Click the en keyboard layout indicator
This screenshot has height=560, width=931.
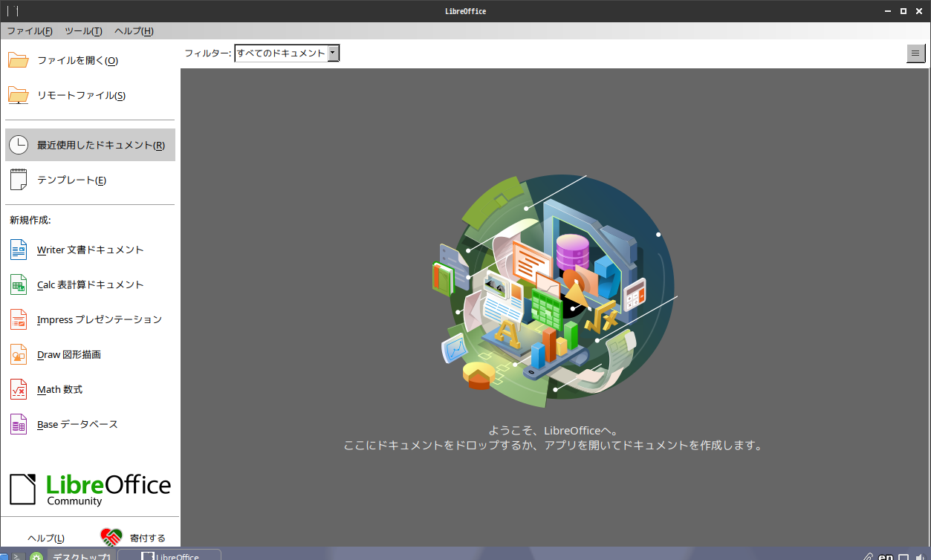[886, 556]
